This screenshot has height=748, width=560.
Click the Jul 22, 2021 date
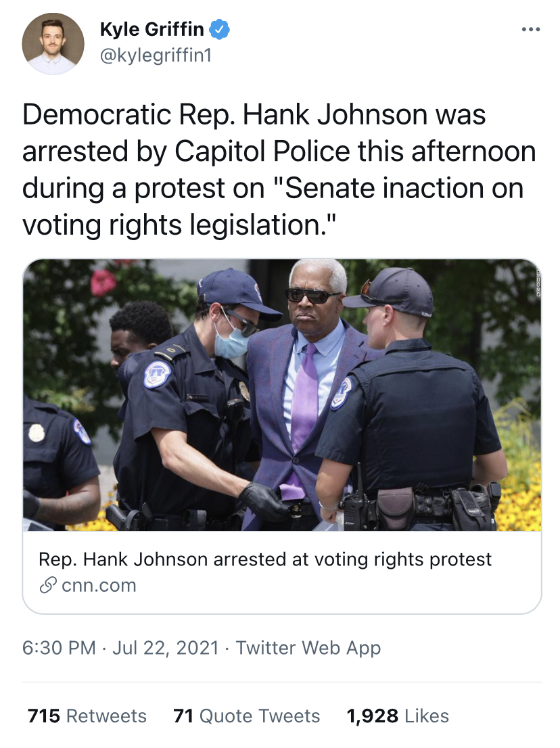pos(165,647)
